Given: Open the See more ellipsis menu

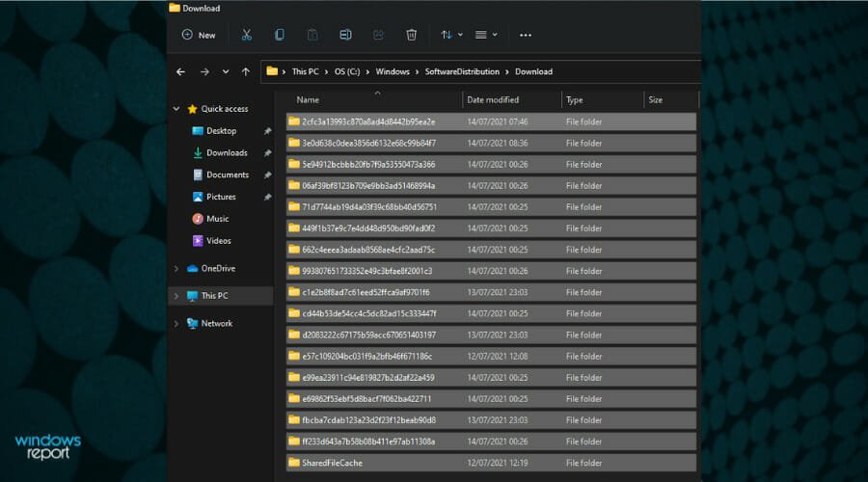Looking at the screenshot, I should point(526,35).
